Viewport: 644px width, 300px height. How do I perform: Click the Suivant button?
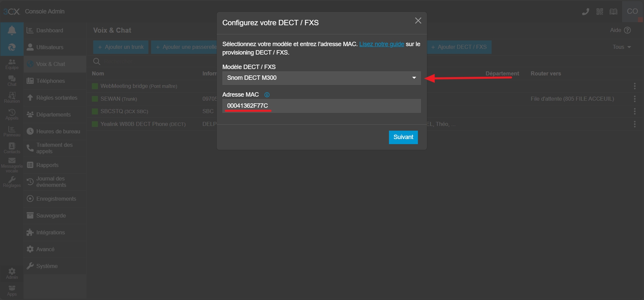coord(403,137)
